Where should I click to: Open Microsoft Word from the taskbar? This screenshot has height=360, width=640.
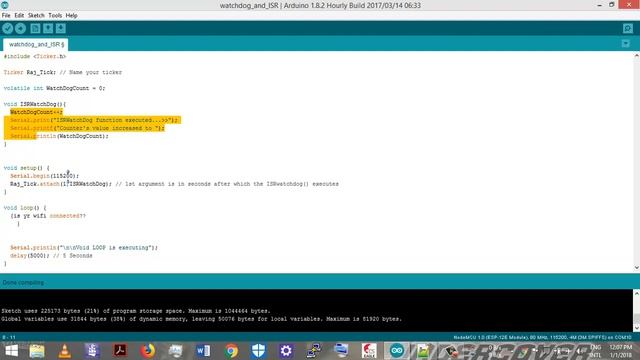[203, 351]
